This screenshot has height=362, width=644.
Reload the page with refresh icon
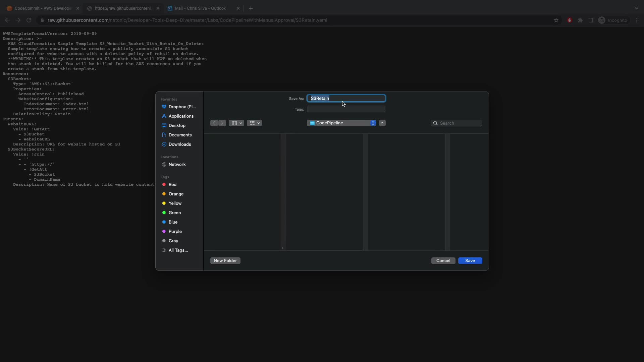(29, 20)
